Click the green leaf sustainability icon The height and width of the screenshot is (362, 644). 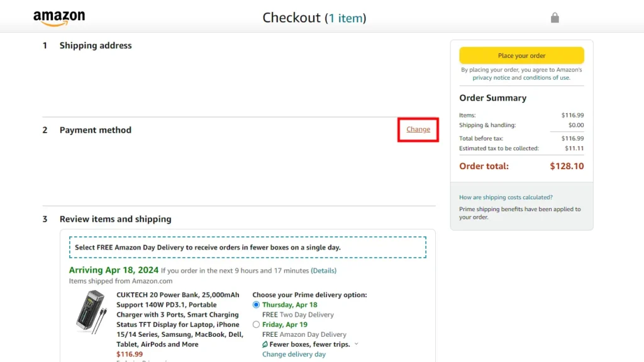267,344
